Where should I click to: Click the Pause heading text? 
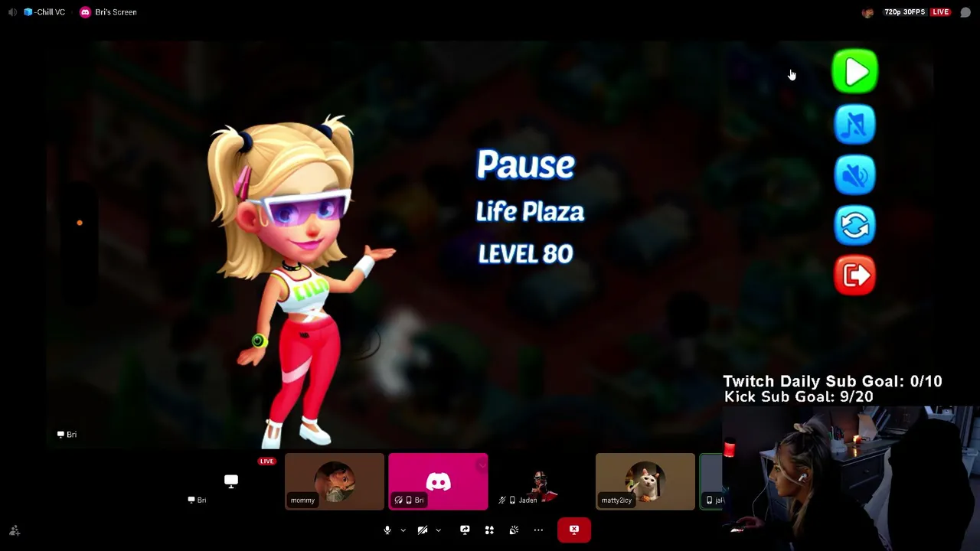[x=525, y=165]
